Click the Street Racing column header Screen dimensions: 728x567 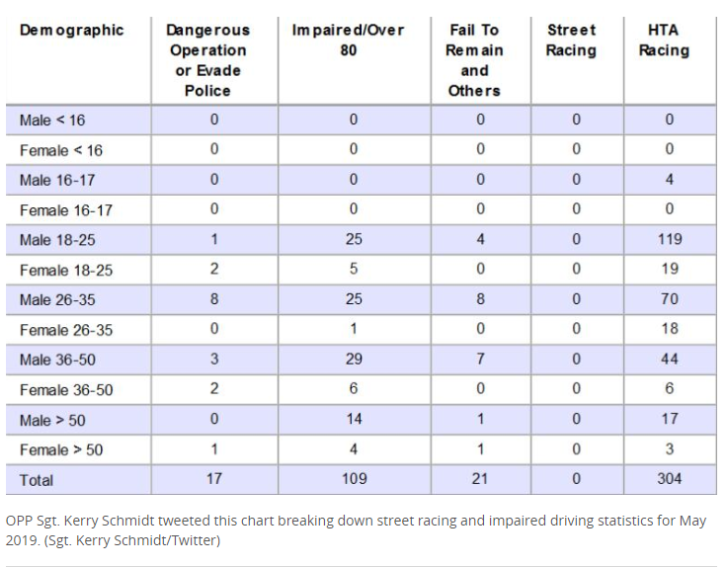coord(571,40)
